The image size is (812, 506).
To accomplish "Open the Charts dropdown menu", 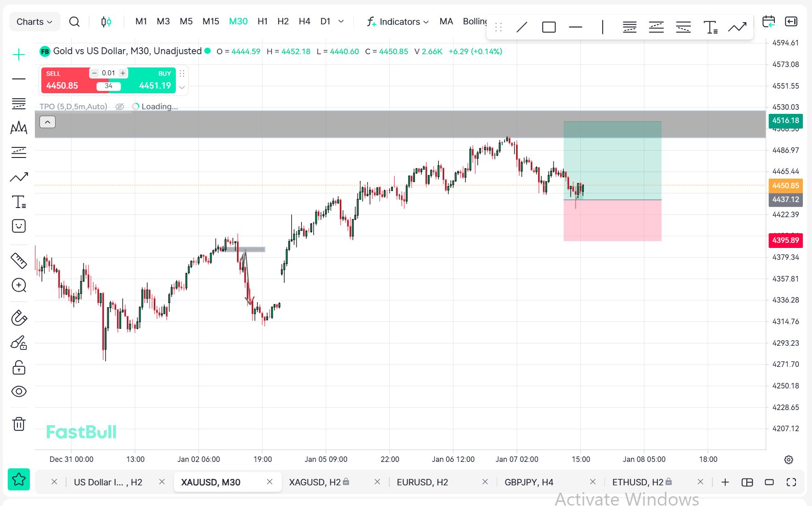I will [x=34, y=22].
